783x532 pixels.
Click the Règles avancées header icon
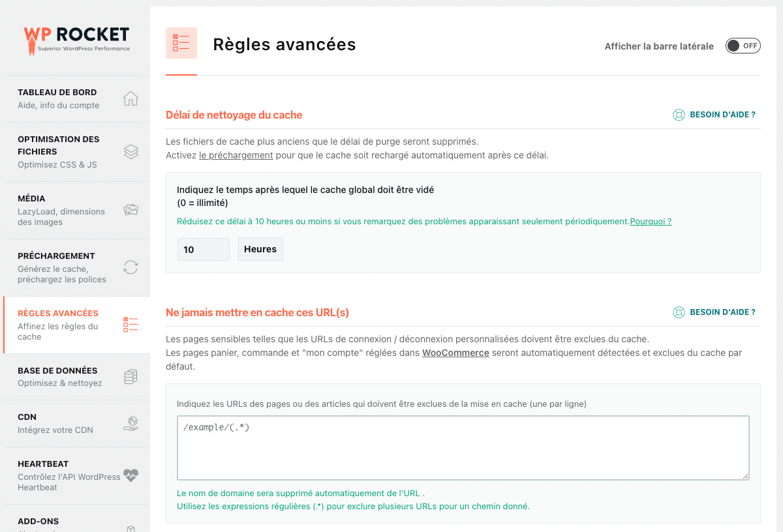click(181, 43)
